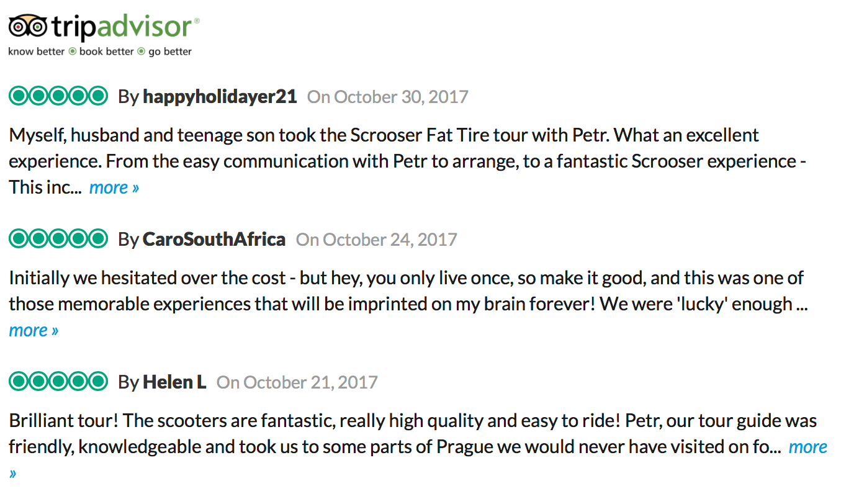This screenshot has height=504, width=854.
Task: Expand Helen L's review via more link
Action: [x=808, y=447]
